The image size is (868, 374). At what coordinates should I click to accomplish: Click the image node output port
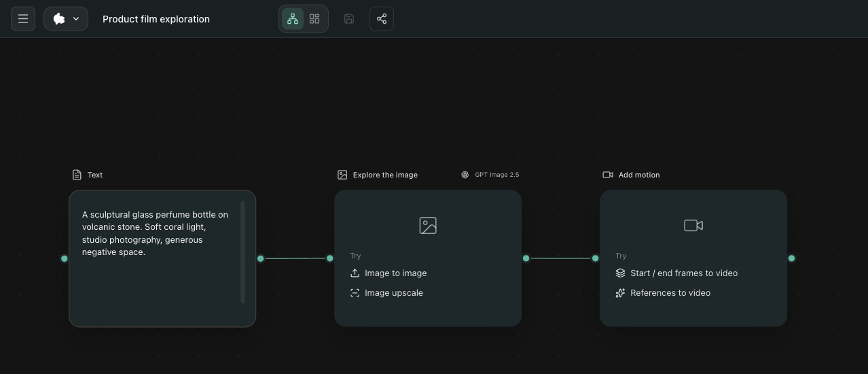[526, 258]
